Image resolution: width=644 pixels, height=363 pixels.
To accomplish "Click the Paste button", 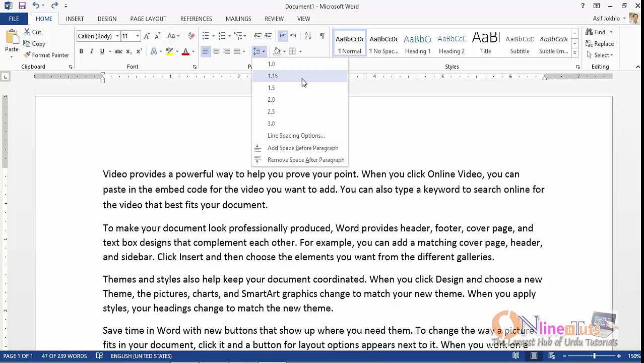I will point(12,41).
